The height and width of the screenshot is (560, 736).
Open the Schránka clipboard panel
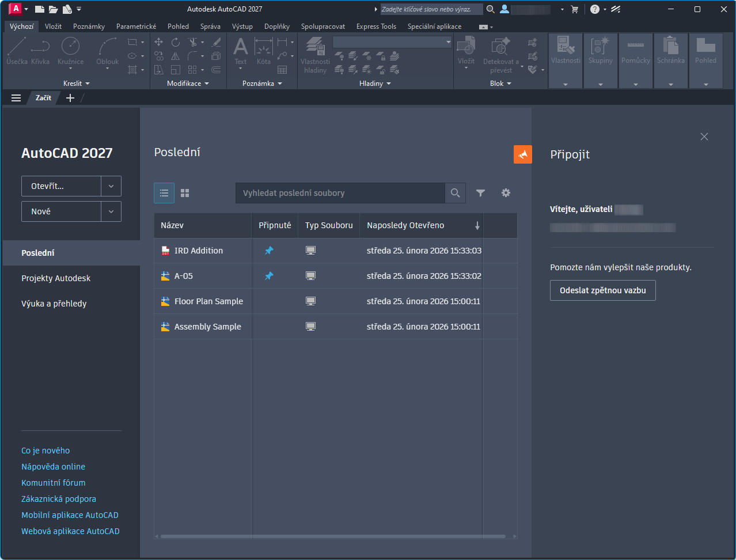[671, 60]
